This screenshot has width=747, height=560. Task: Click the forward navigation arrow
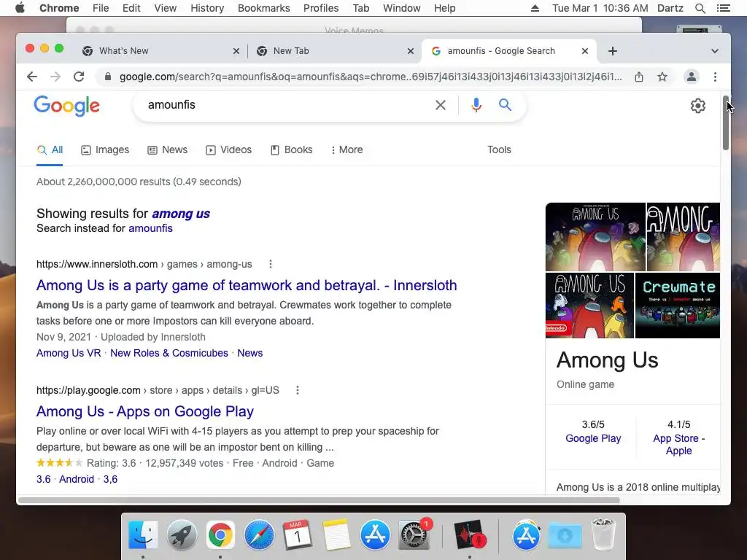pos(55,77)
